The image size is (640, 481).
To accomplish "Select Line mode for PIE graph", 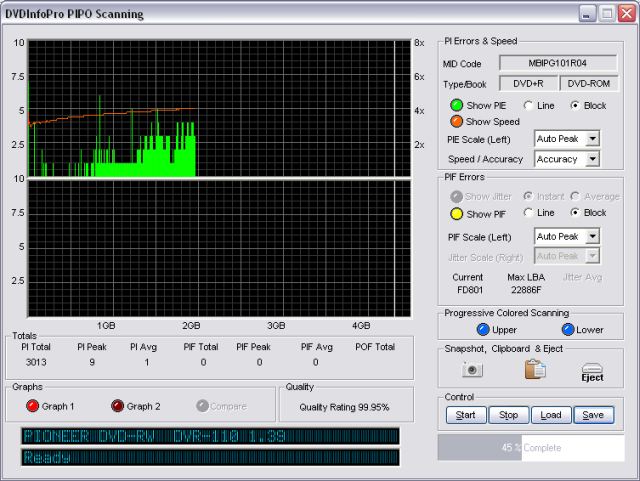I will tap(529, 106).
